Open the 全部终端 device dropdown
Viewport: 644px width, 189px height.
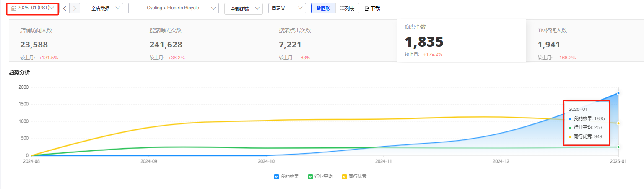244,9
